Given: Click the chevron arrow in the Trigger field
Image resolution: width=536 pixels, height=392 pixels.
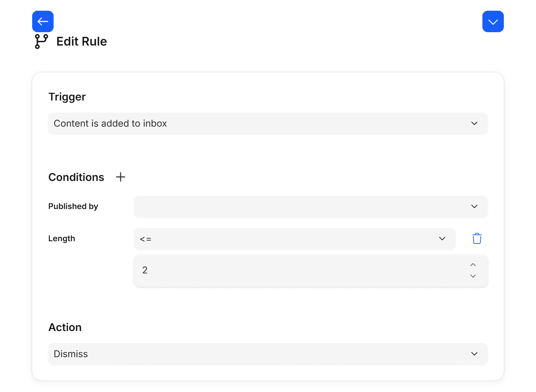Looking at the screenshot, I should [474, 123].
